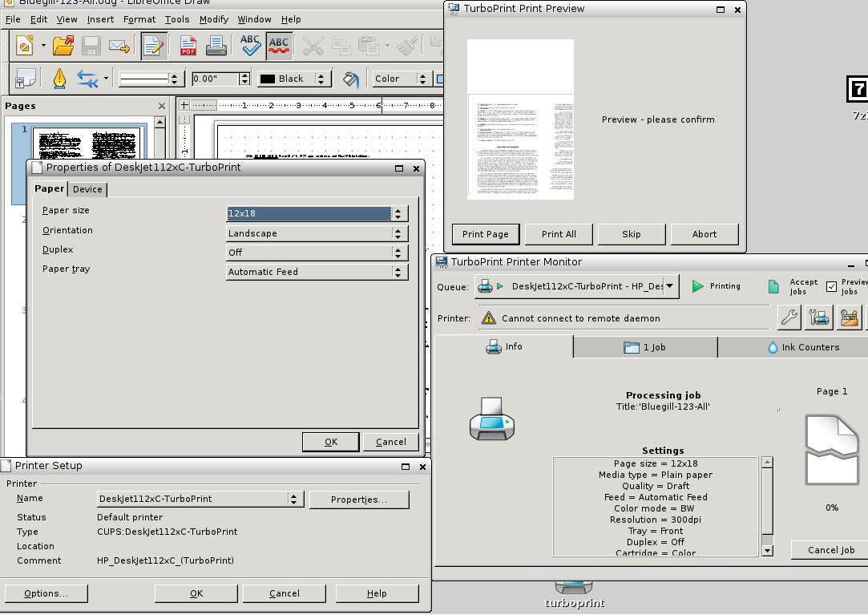
Task: Open the Paper size dropdown
Action: pos(317,214)
